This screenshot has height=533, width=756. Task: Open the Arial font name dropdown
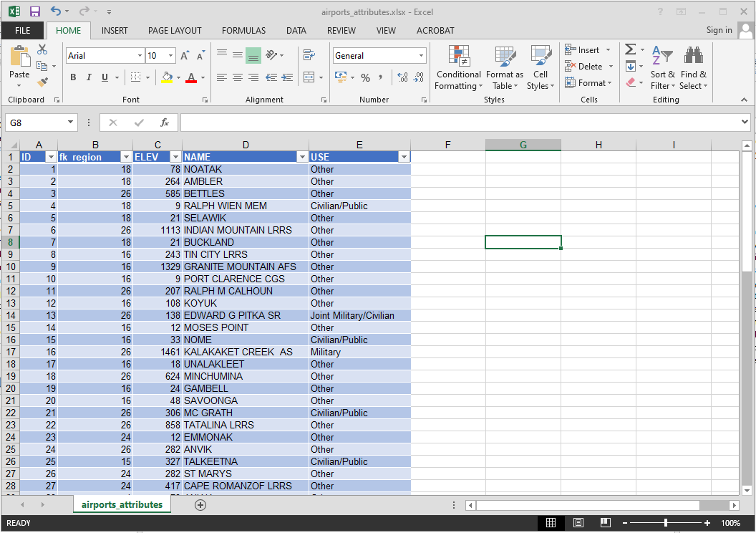pos(140,56)
